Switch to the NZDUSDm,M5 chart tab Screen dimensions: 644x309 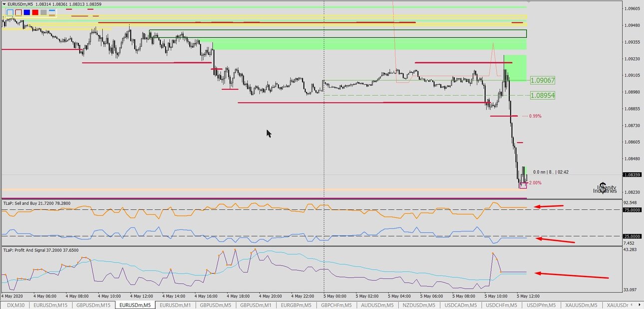[418, 305]
